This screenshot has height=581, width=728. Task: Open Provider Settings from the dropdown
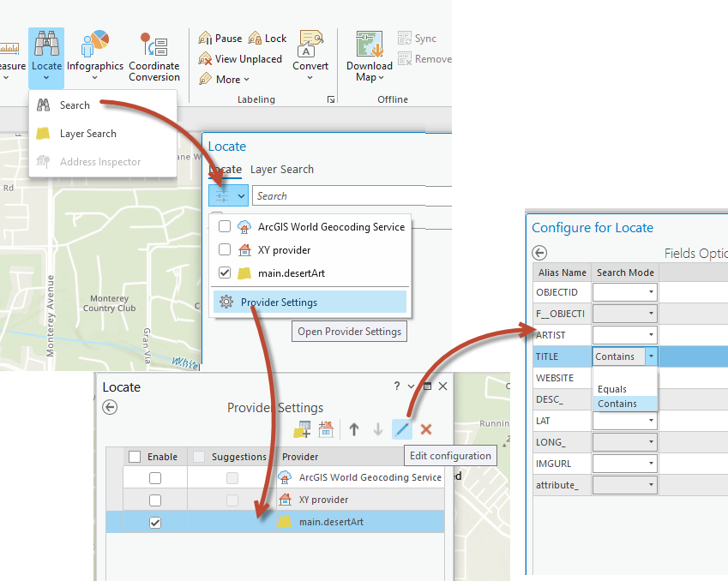(310, 302)
